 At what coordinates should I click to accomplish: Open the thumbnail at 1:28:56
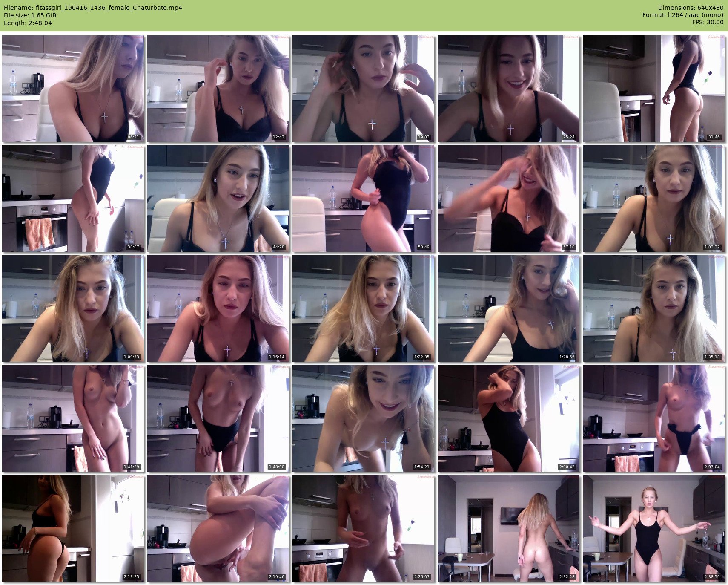point(509,308)
